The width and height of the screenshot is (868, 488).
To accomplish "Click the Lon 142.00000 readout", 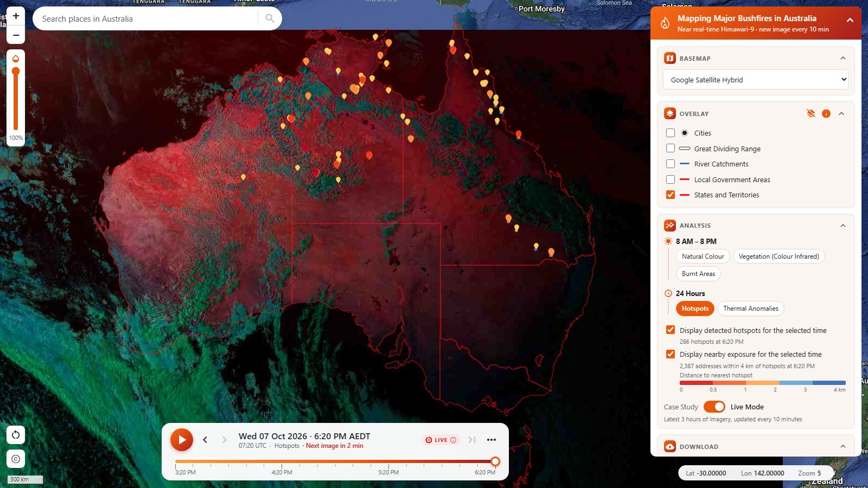I will (762, 473).
